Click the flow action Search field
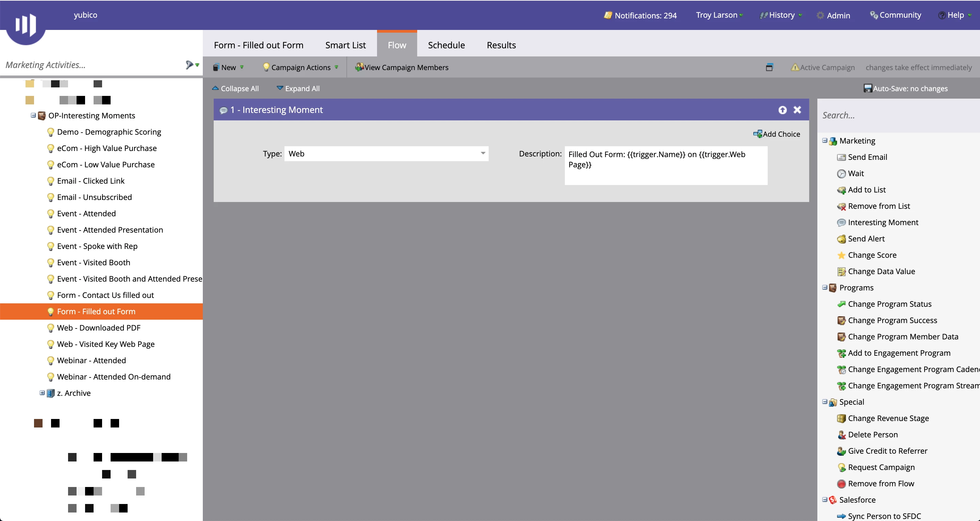The width and height of the screenshot is (980, 521). (x=898, y=115)
